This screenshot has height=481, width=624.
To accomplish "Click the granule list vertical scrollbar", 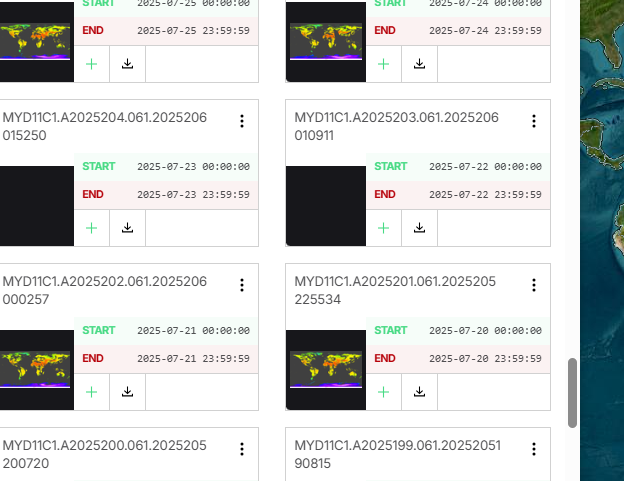I will [572, 393].
